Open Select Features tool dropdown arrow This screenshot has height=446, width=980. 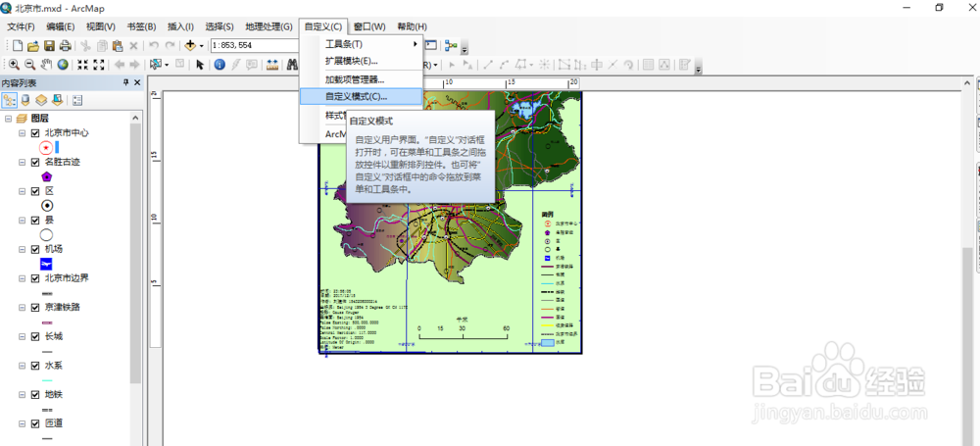coord(167,65)
